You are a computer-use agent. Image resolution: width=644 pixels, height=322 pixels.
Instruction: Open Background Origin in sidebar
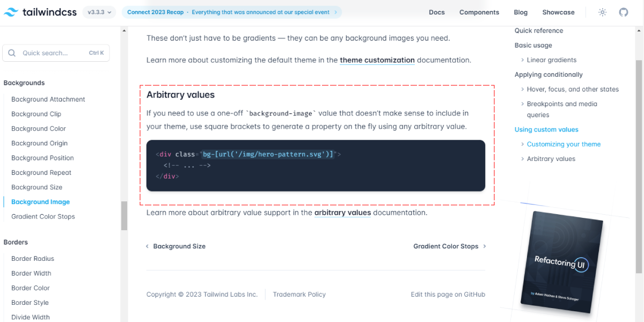pos(40,143)
